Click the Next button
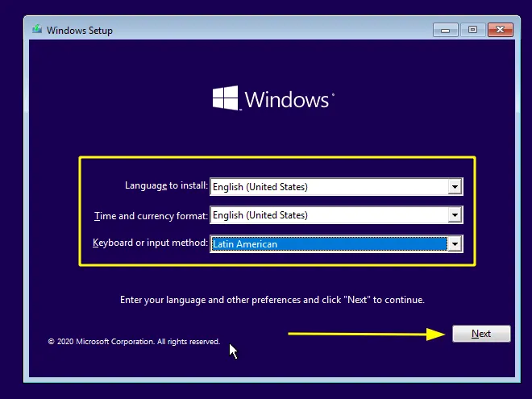Image resolution: width=532 pixels, height=399 pixels. [481, 334]
